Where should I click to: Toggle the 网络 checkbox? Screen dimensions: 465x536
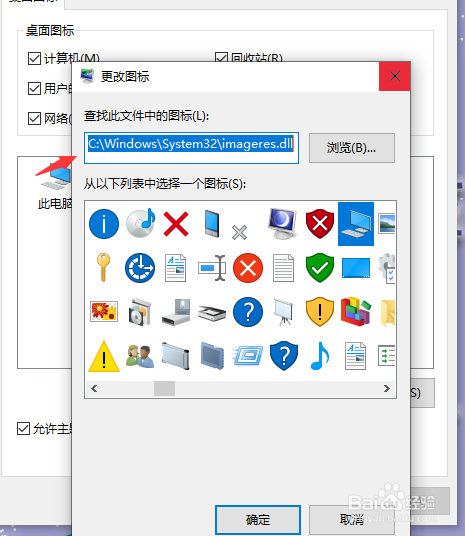35,119
